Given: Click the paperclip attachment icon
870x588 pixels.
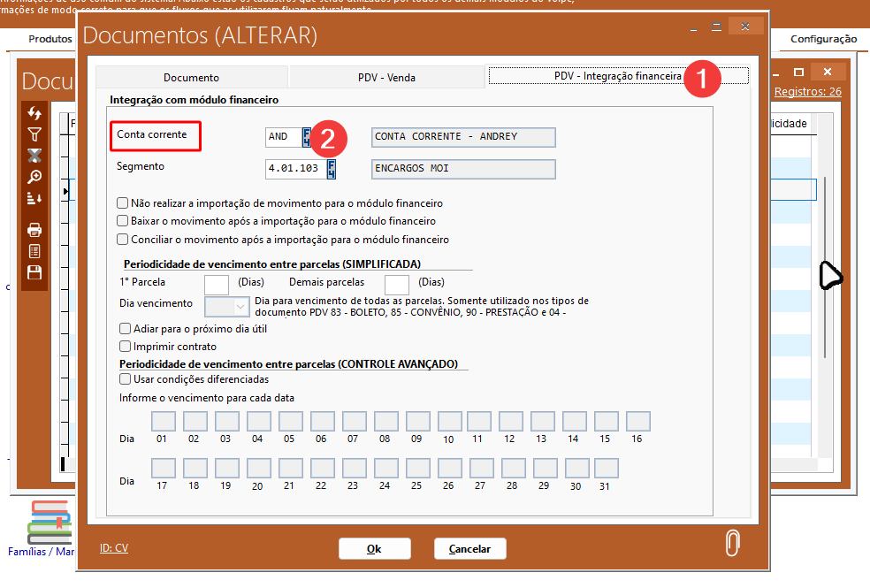Looking at the screenshot, I should point(730,542).
